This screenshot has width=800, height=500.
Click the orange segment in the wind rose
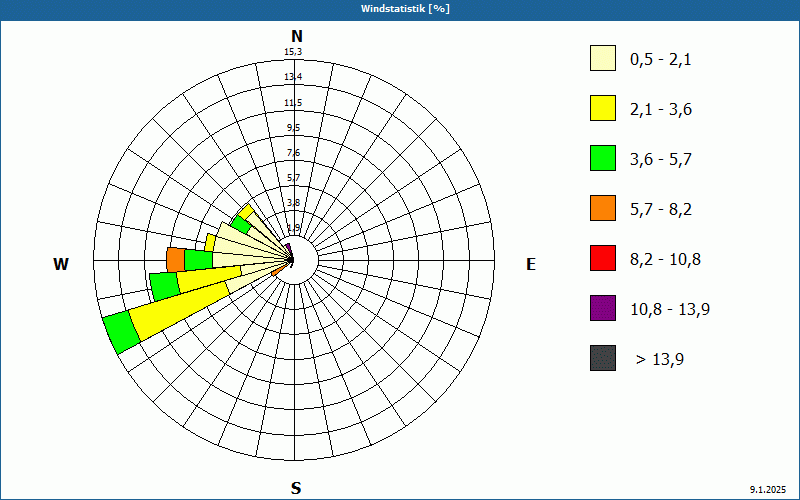point(176,260)
